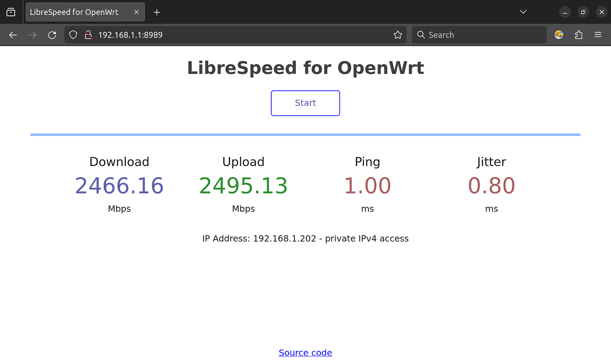Click the colorful extension icon in toolbar
Screen dimensions: 611x364
[559, 35]
